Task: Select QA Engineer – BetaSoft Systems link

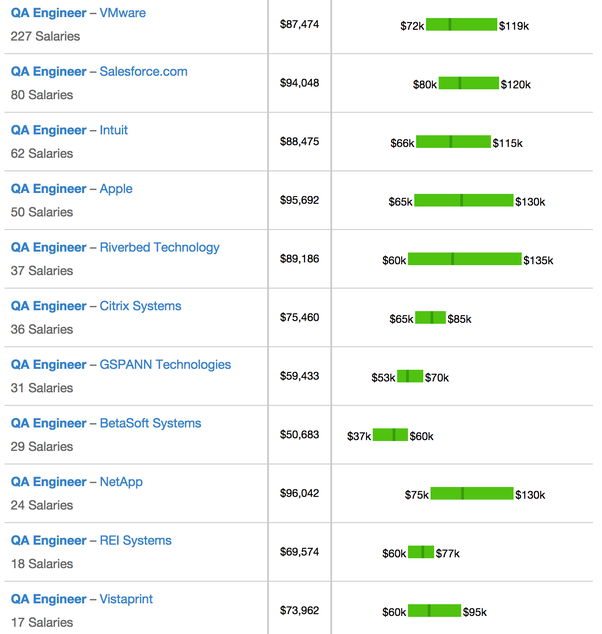Action: coord(106,423)
